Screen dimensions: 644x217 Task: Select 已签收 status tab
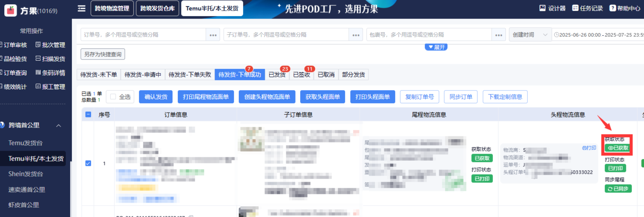tap(302, 75)
